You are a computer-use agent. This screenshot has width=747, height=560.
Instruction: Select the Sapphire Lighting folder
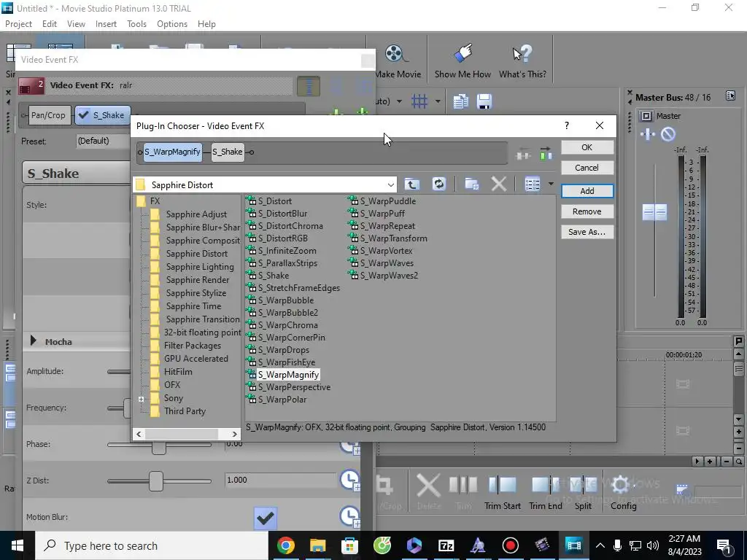pyautogui.click(x=200, y=267)
